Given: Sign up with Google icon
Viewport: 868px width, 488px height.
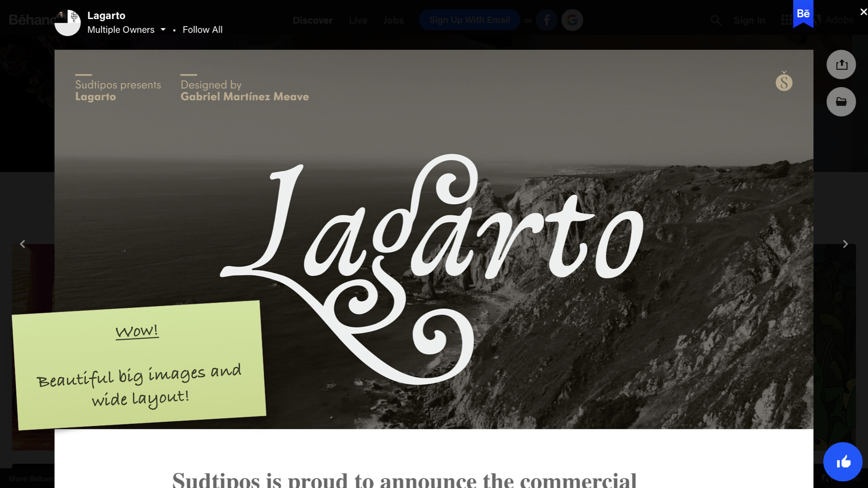Looking at the screenshot, I should click(572, 20).
